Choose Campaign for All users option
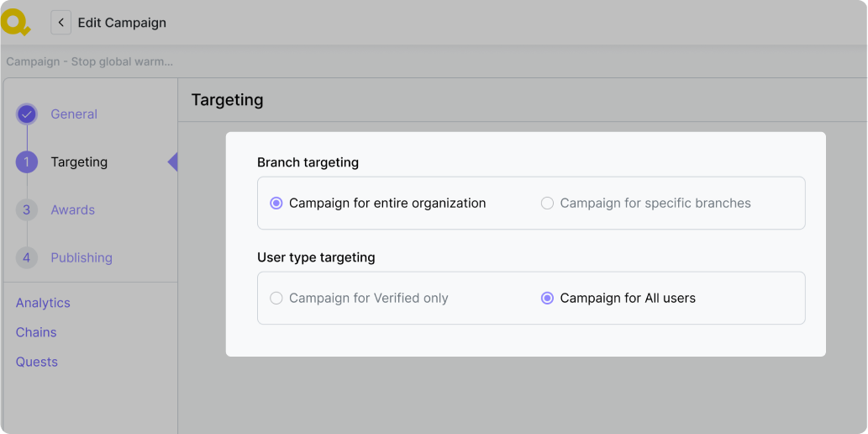The image size is (868, 434). (x=547, y=298)
